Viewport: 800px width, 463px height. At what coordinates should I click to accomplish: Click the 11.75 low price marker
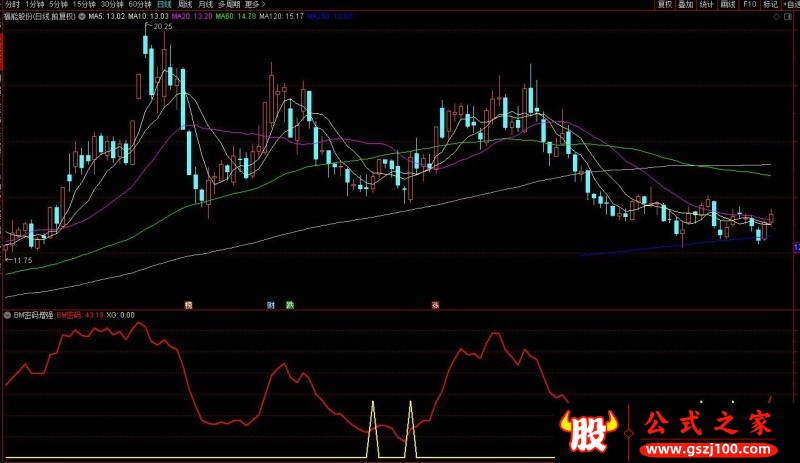tap(22, 260)
